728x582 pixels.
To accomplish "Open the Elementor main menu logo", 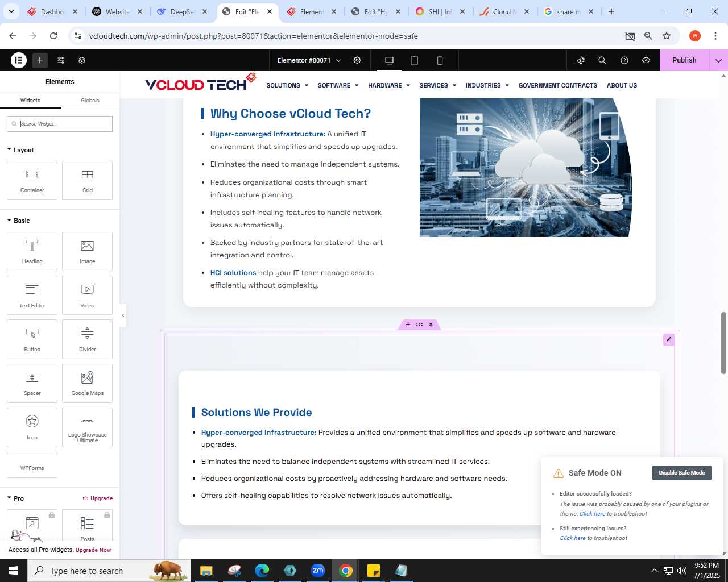I will pyautogui.click(x=19, y=60).
